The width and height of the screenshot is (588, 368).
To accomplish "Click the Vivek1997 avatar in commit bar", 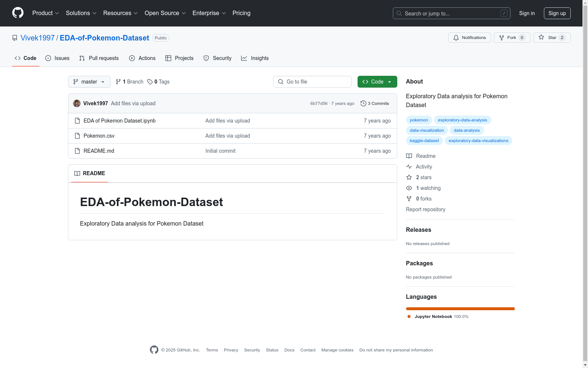I will click(x=77, y=103).
